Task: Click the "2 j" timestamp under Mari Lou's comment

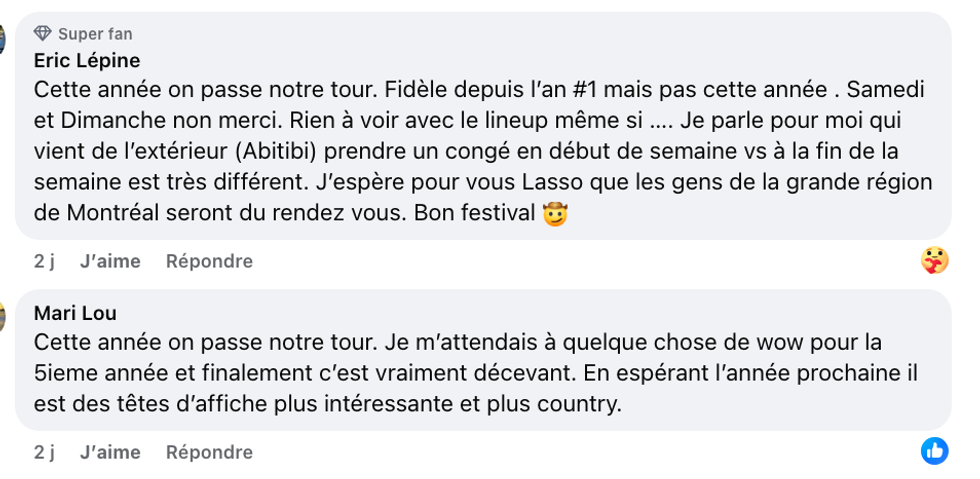Action: coord(44,452)
